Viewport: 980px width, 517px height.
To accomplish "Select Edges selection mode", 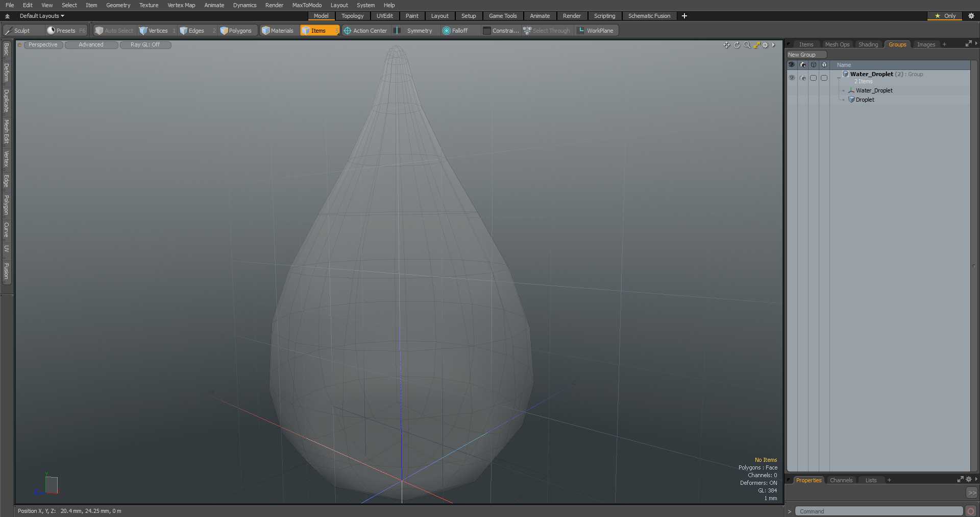I will (197, 31).
